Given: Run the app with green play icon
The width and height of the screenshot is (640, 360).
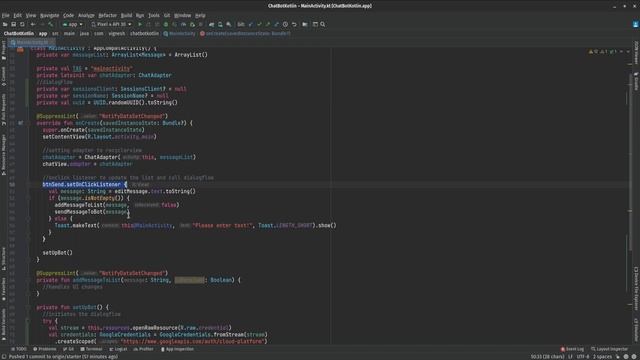Looking at the screenshot, I should 140,24.
